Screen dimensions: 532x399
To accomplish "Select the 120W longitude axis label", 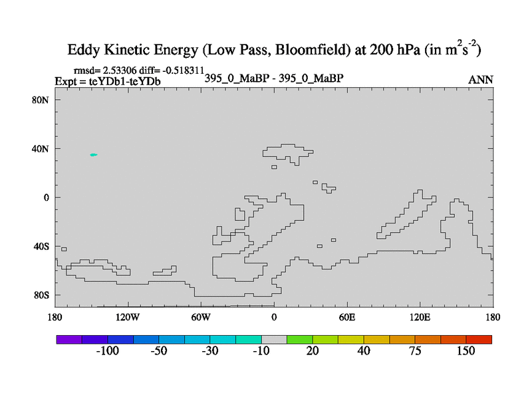I will coord(127,317).
